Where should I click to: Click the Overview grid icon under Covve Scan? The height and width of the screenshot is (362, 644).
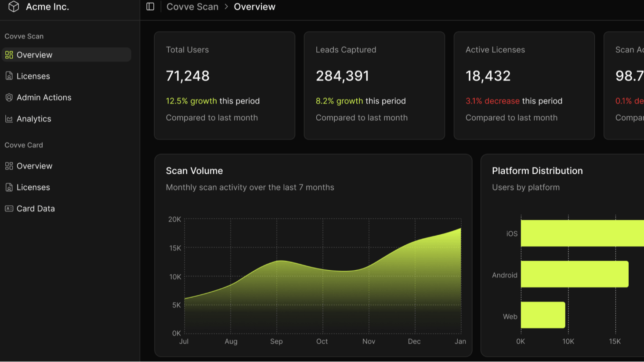click(9, 55)
